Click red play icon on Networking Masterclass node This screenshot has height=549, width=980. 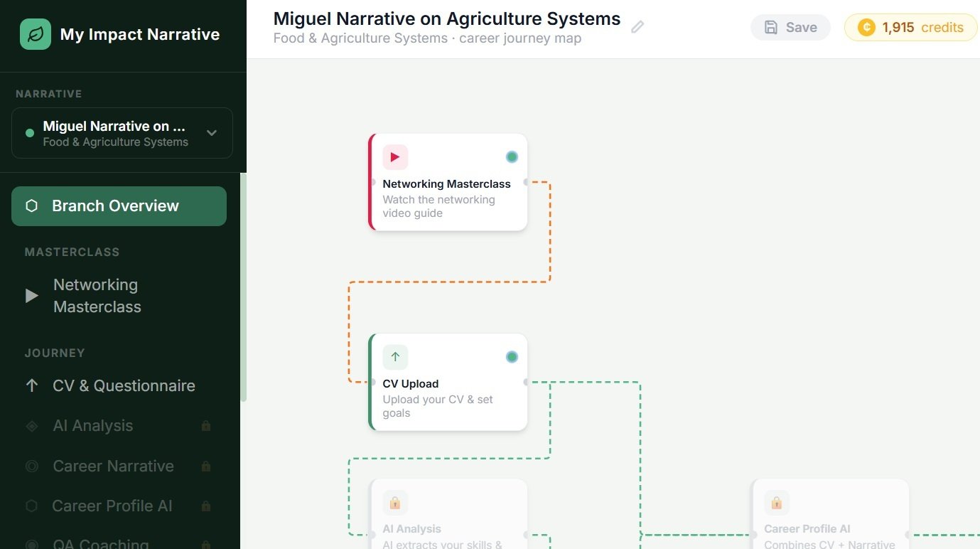395,157
